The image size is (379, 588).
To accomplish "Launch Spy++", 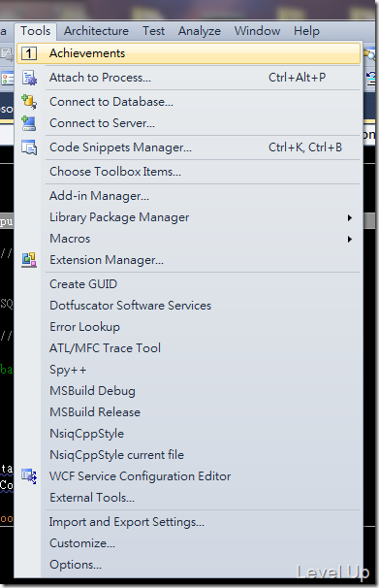I will point(188,370).
